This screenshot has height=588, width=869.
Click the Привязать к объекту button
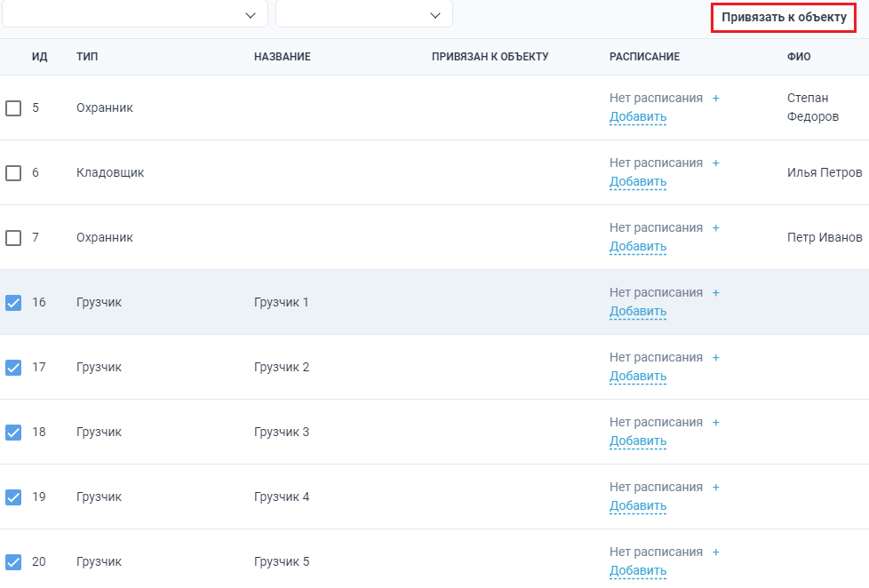pos(784,17)
